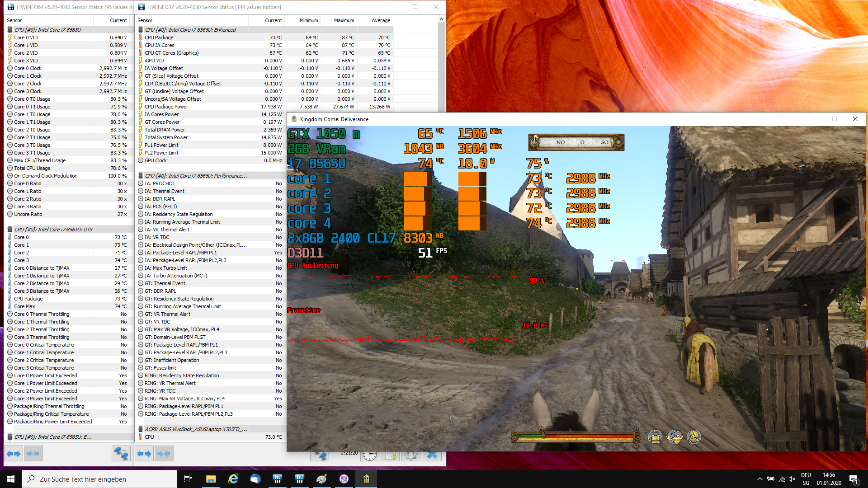868x488 pixels.
Task: Select the ACPI ASUS VivoBook sensor group
Action: (x=196, y=429)
